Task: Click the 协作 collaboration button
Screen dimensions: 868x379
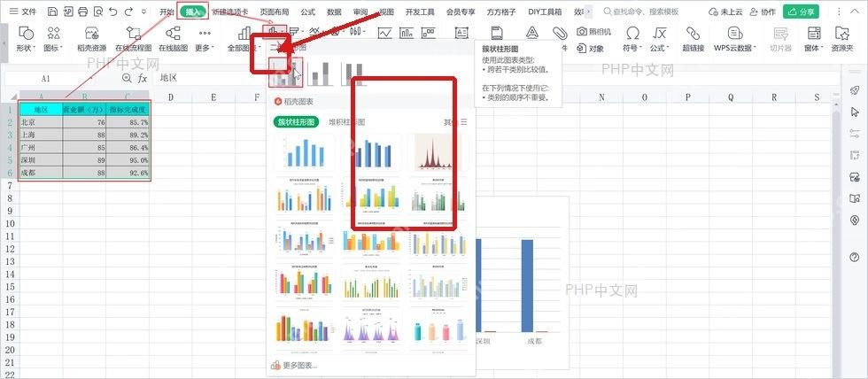Action: pyautogui.click(x=763, y=12)
